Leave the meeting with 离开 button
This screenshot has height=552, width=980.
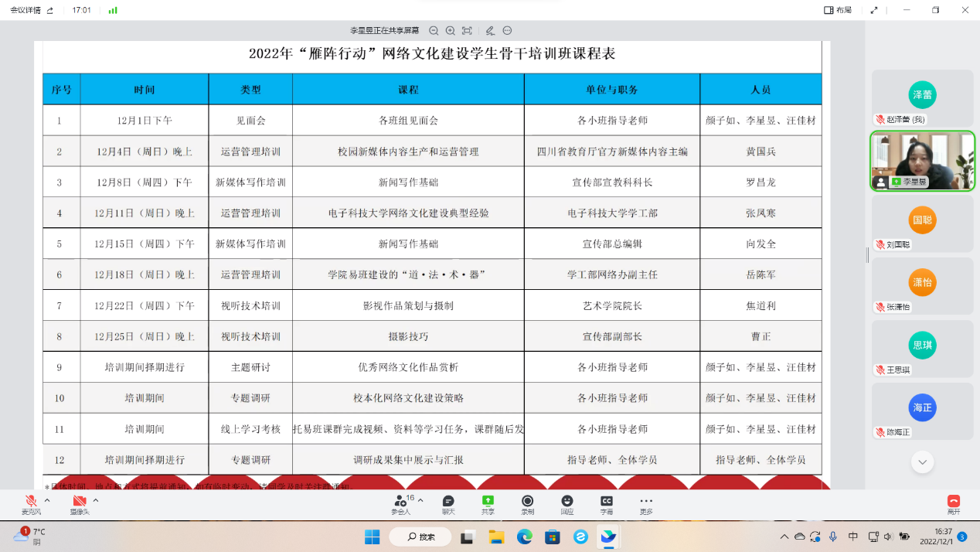954,505
